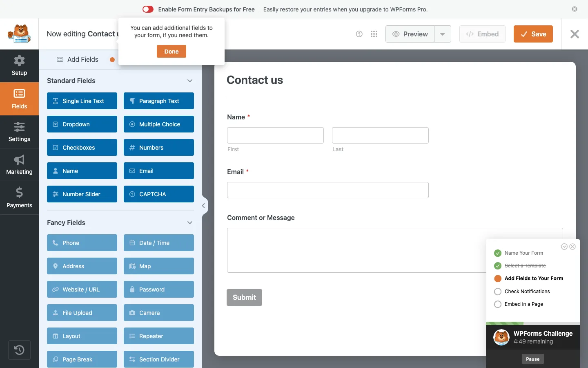Click the Embed button
Viewport: 588px width, 368px height.
[x=482, y=34]
